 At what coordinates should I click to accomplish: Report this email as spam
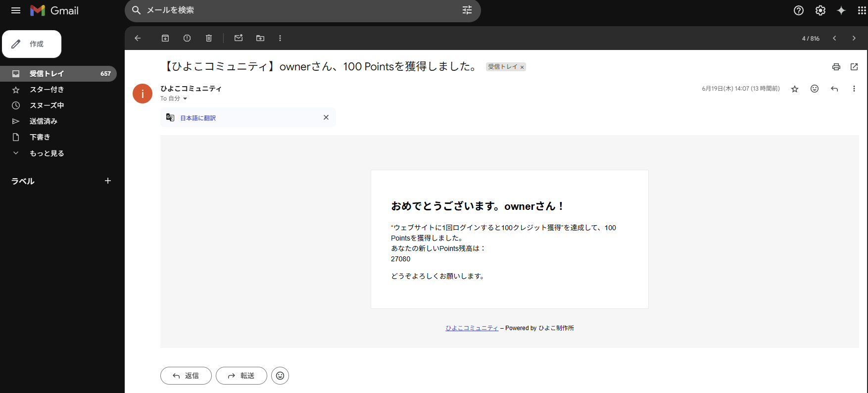187,38
